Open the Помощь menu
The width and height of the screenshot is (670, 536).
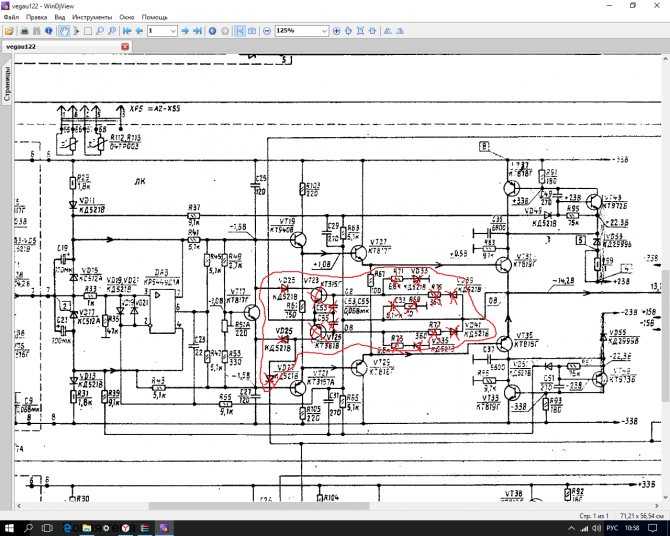tap(154, 17)
